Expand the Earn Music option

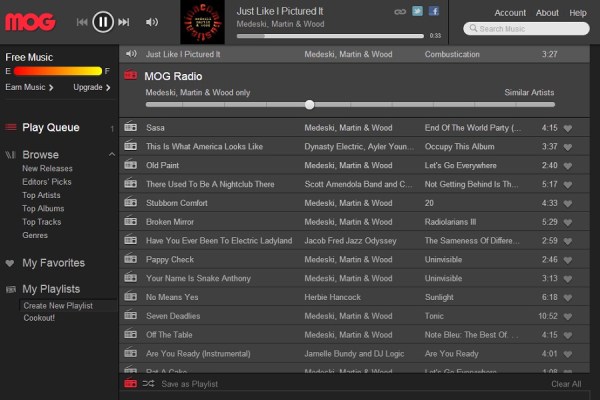coord(29,87)
